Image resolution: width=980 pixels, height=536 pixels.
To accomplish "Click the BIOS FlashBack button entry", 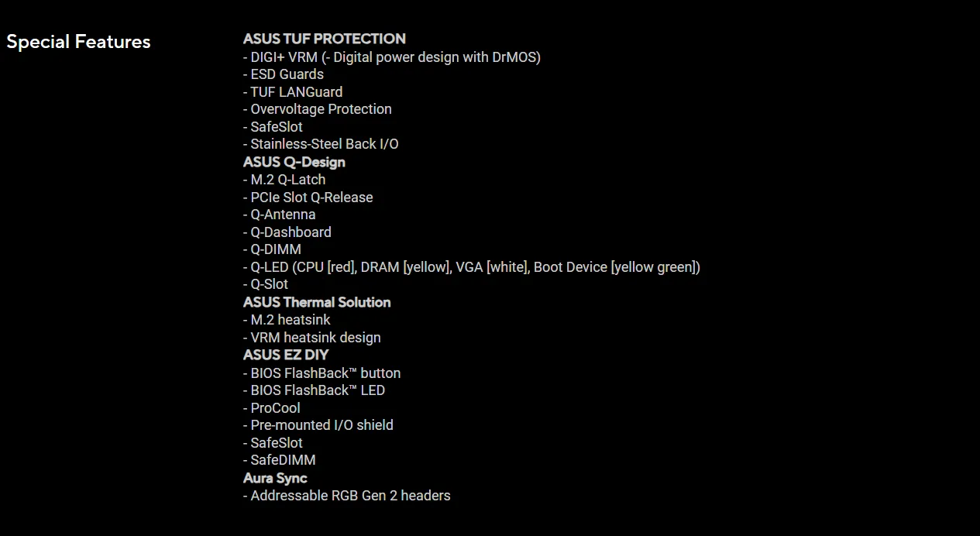I will pos(322,373).
